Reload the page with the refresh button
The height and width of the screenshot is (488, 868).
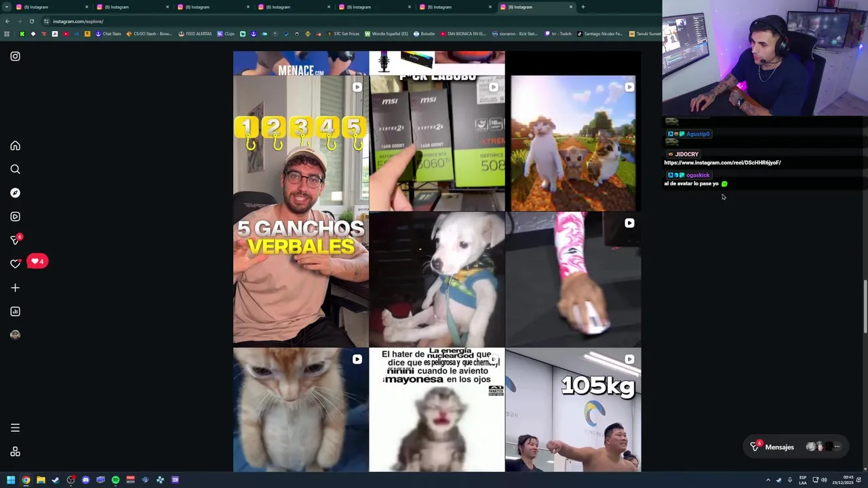pos(31,21)
